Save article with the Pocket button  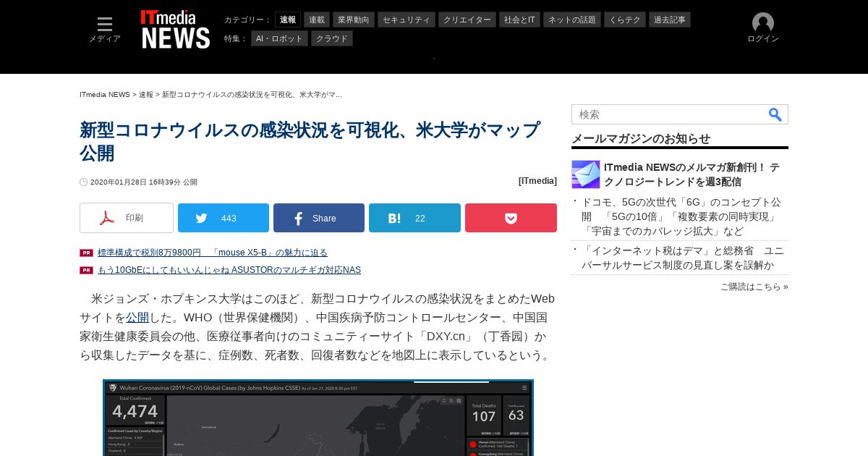(511, 218)
